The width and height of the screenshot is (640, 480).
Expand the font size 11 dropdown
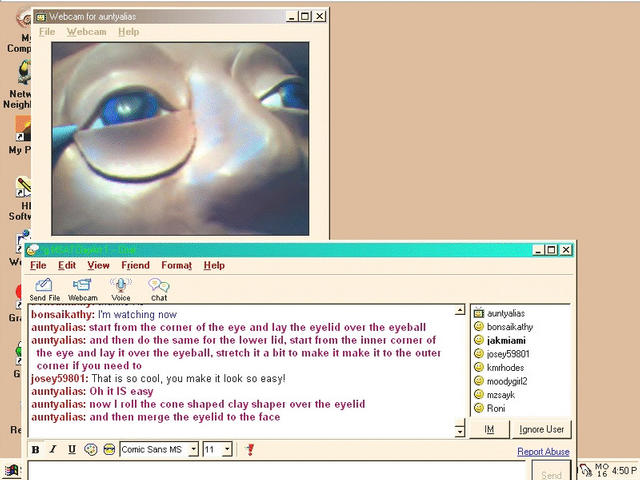click(x=228, y=449)
